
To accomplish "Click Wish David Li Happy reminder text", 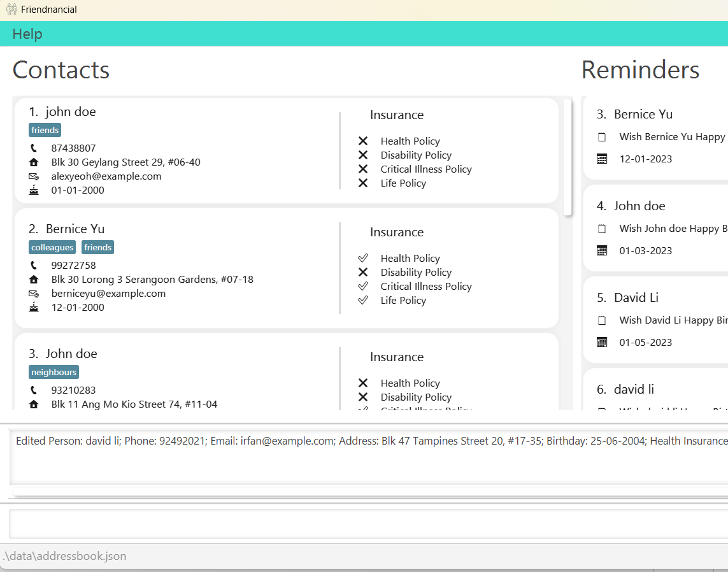I will [x=673, y=320].
